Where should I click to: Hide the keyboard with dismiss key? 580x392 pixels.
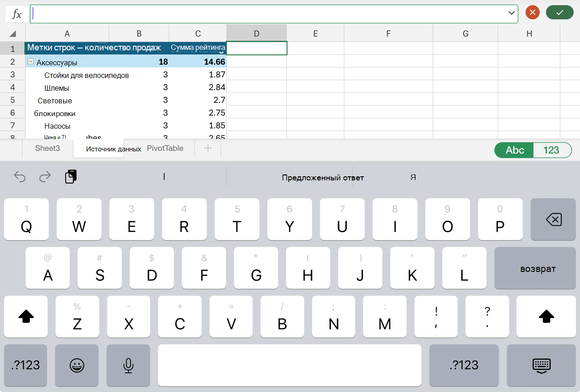[x=541, y=365]
